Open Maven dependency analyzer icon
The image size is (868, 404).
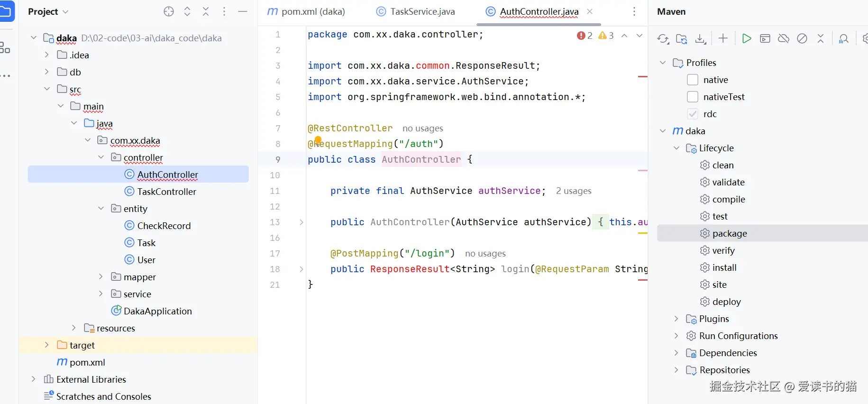click(844, 38)
